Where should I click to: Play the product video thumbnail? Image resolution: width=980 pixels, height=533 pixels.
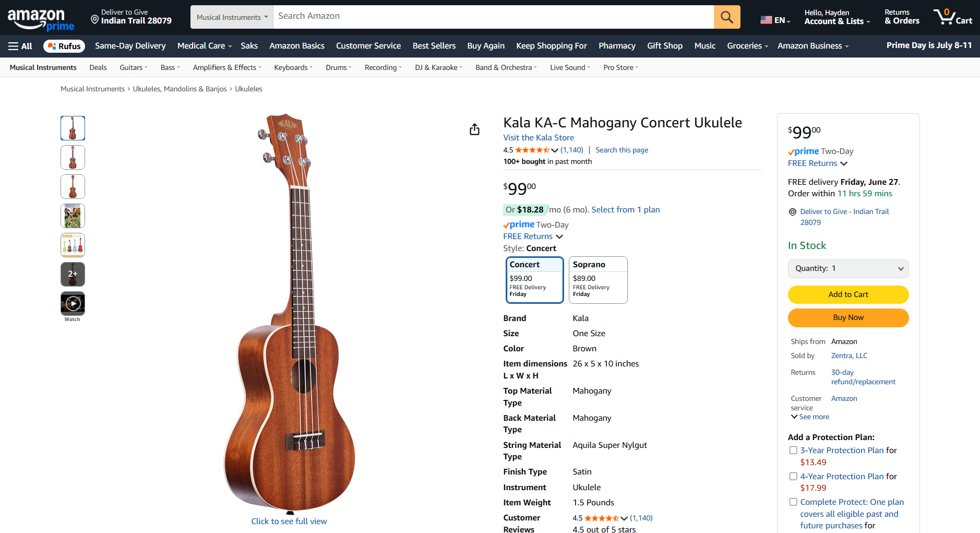click(73, 303)
